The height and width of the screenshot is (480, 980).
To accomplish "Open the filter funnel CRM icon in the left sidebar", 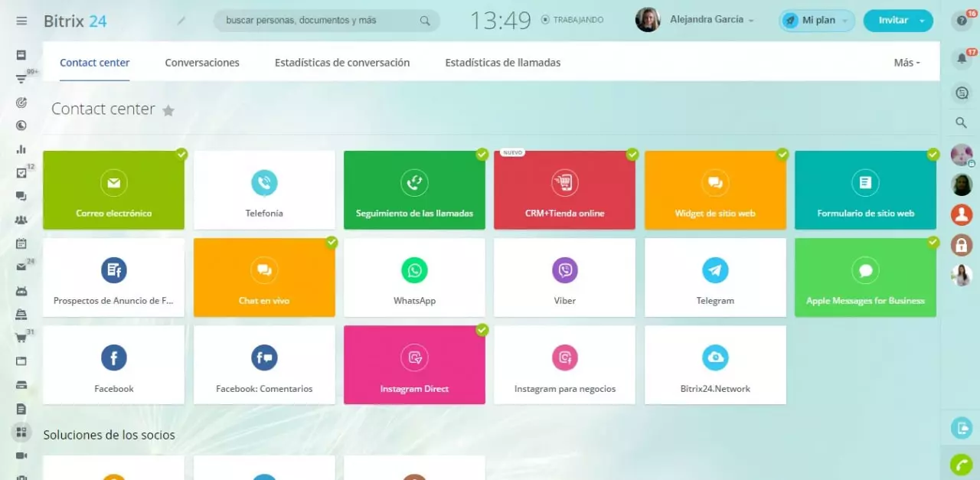I will [21, 79].
